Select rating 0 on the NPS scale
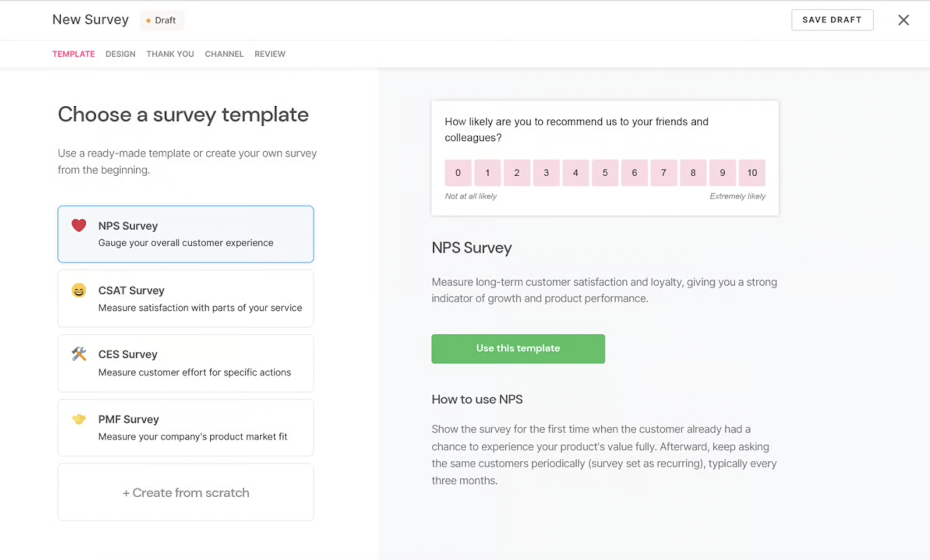Screen dimensions: 930x560 pos(458,173)
